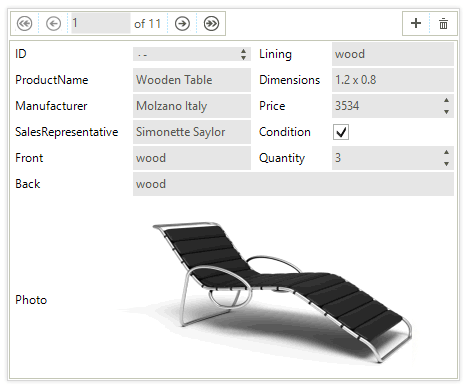470x389 pixels.
Task: Go to the next record
Action: [x=182, y=24]
